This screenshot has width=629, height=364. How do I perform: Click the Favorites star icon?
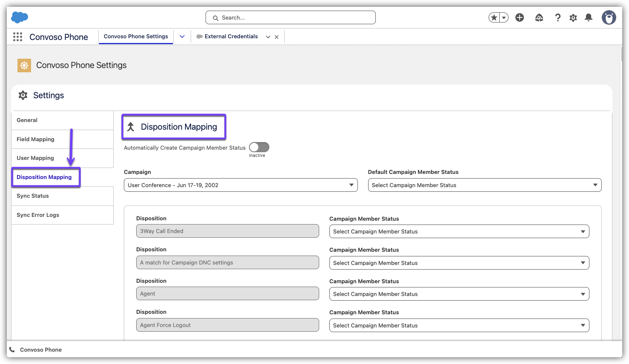point(494,17)
